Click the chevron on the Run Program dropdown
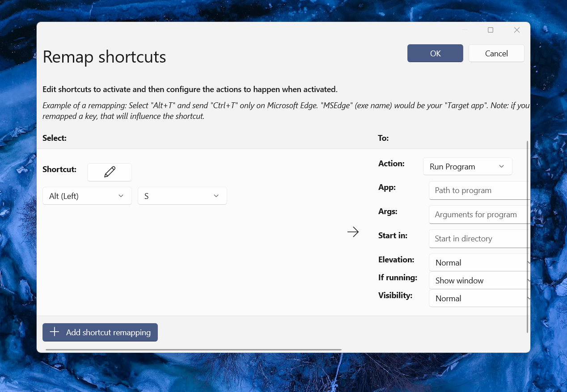The image size is (567, 392). click(501, 166)
